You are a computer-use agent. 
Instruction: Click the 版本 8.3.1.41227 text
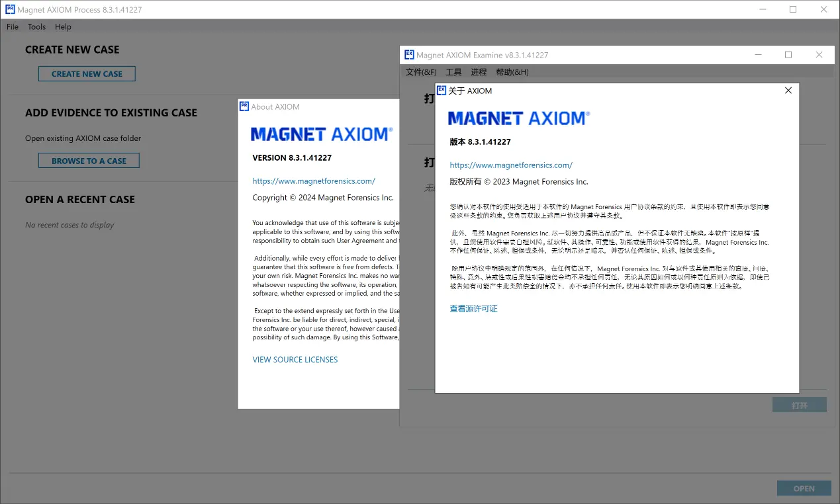480,142
